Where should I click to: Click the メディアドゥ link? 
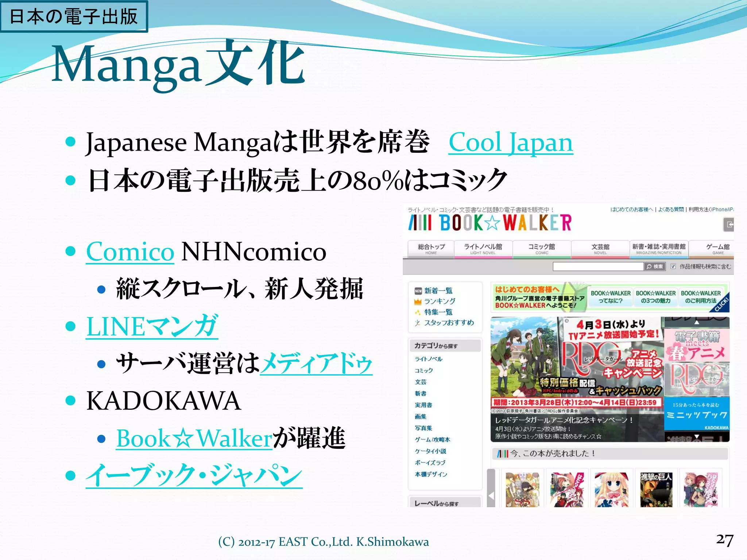(316, 363)
